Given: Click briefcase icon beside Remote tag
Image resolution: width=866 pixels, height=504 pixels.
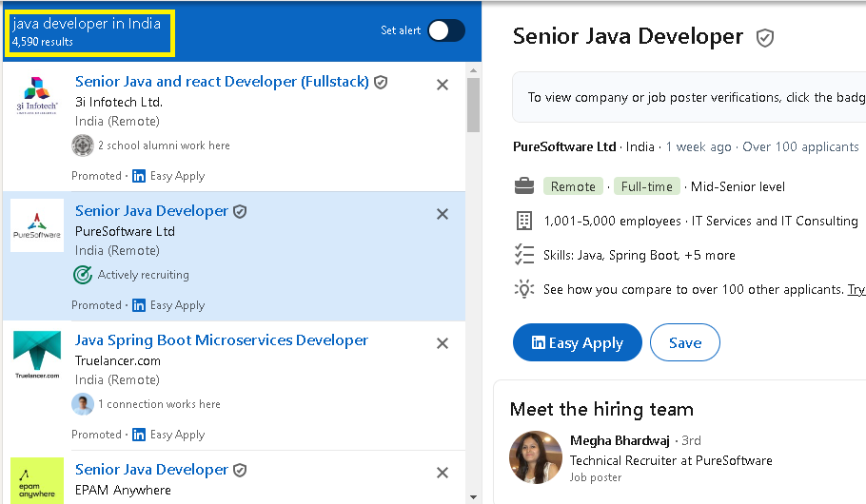Looking at the screenshot, I should coord(524,186).
